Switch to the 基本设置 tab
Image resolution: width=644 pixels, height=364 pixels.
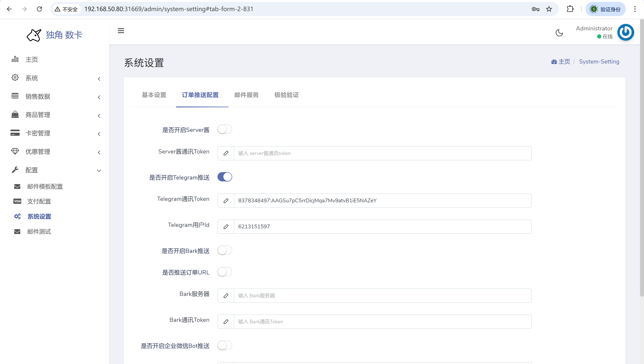click(x=154, y=95)
